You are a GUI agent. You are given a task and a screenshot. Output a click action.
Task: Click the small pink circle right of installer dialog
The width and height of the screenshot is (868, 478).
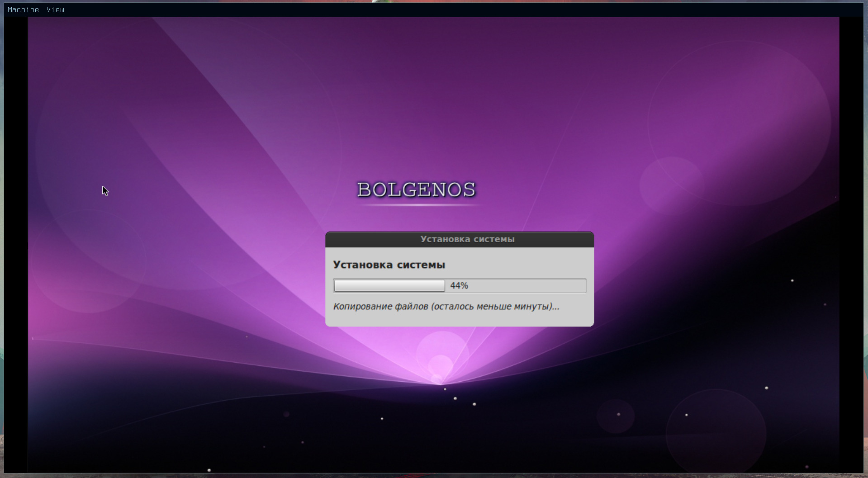[x=672, y=185]
